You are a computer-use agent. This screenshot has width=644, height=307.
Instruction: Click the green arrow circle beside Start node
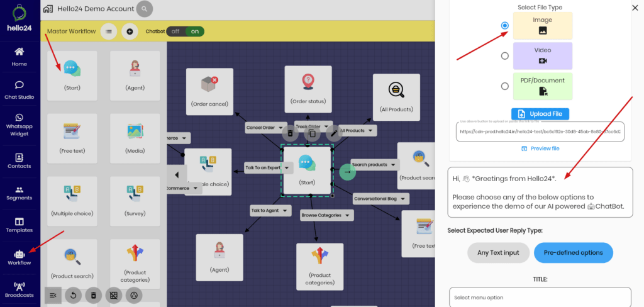(x=347, y=172)
